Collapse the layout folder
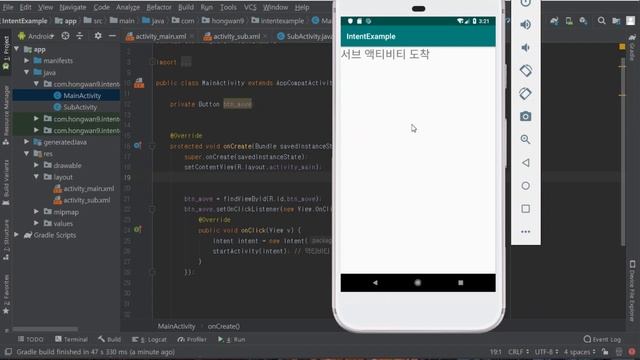Image resolution: width=640 pixels, height=360 pixels. (x=36, y=177)
